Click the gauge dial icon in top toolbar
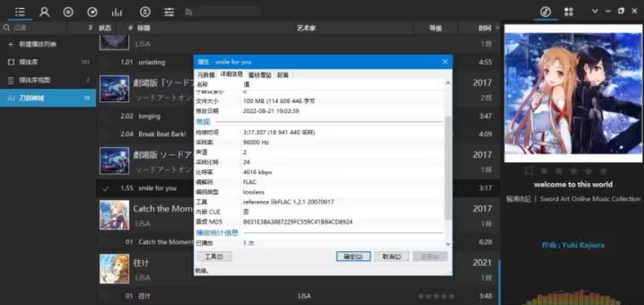This screenshot has width=644, height=305. pos(93,12)
